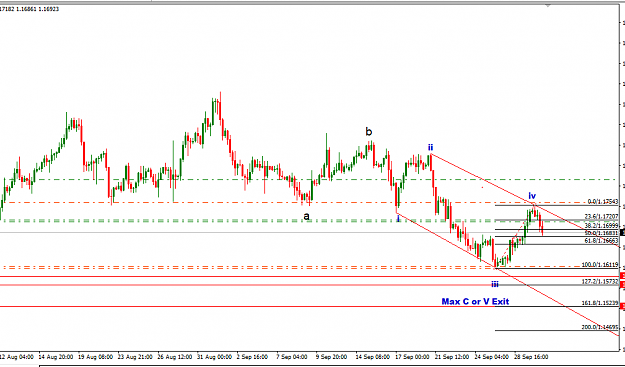Click the '31 Aug 00:00' time axis label
The height and width of the screenshot is (367, 625).
214,357
